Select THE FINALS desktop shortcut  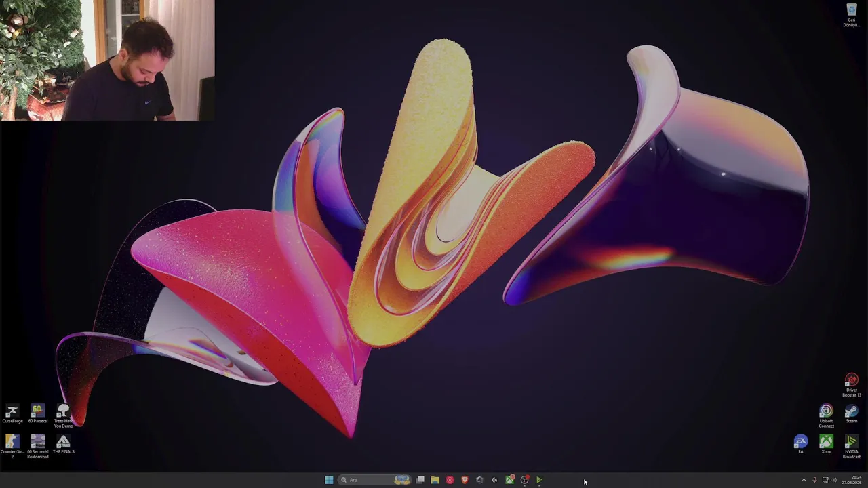coord(63,445)
